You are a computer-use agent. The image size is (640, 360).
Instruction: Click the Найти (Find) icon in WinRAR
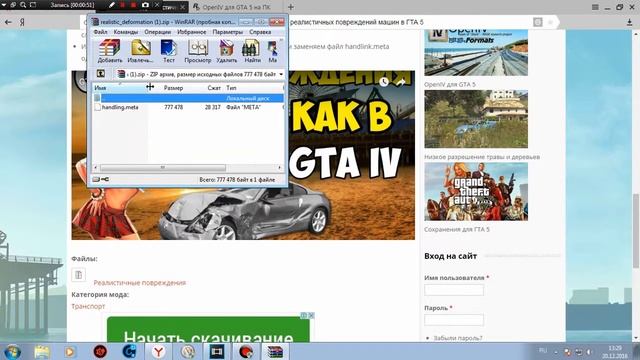click(x=252, y=51)
